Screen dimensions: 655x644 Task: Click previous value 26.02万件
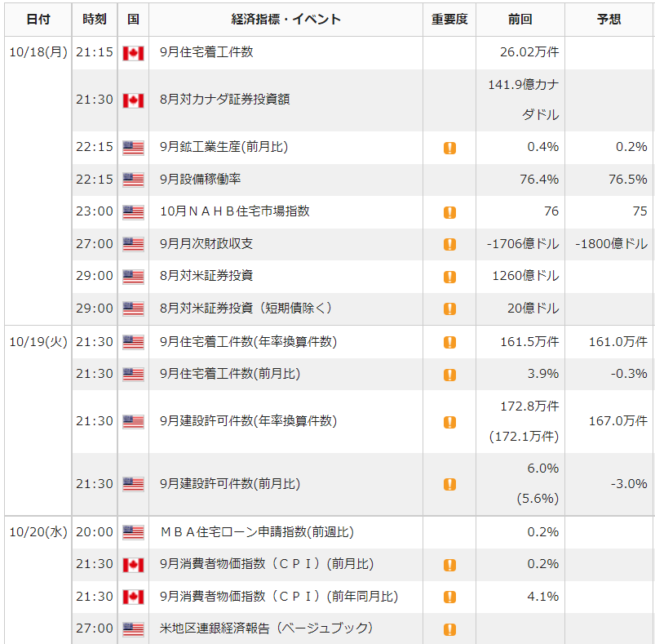click(x=529, y=51)
